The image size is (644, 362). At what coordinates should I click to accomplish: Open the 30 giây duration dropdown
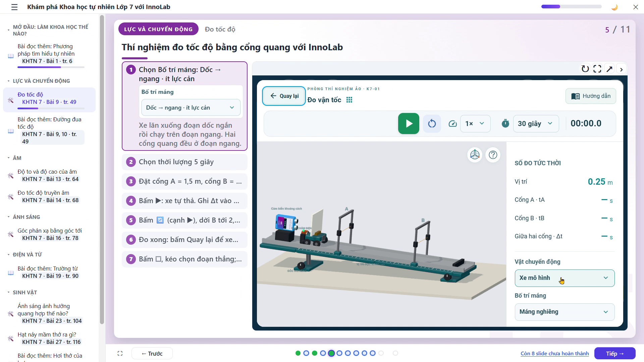pos(536,123)
